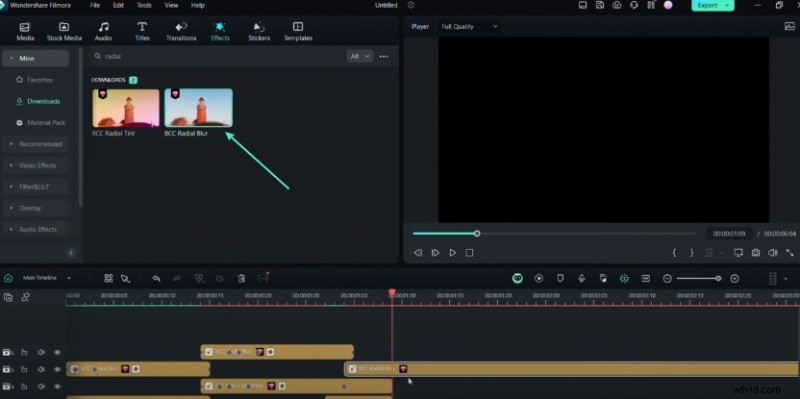Click the mark in curly brace icon

(x=674, y=253)
